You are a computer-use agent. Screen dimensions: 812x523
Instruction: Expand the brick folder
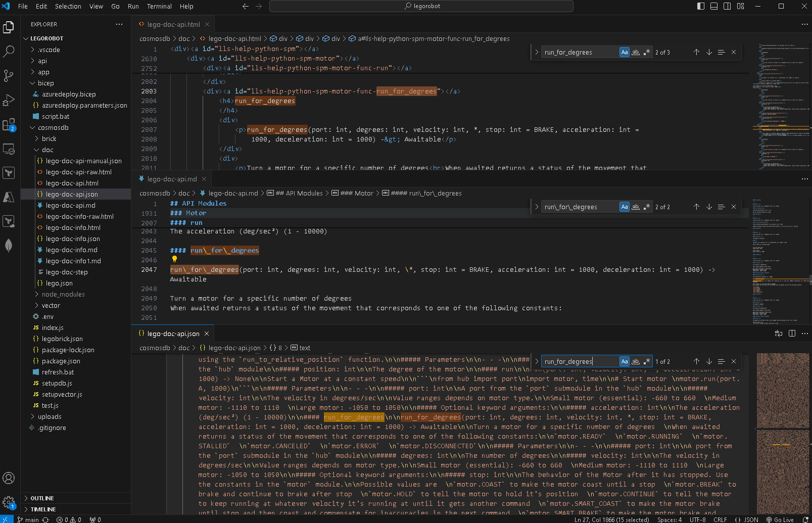click(x=76, y=138)
